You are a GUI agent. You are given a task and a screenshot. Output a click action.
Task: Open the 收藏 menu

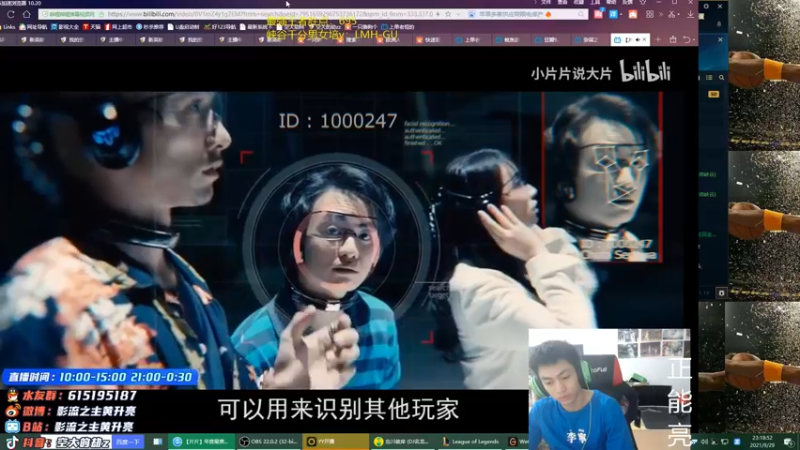(579, 3)
